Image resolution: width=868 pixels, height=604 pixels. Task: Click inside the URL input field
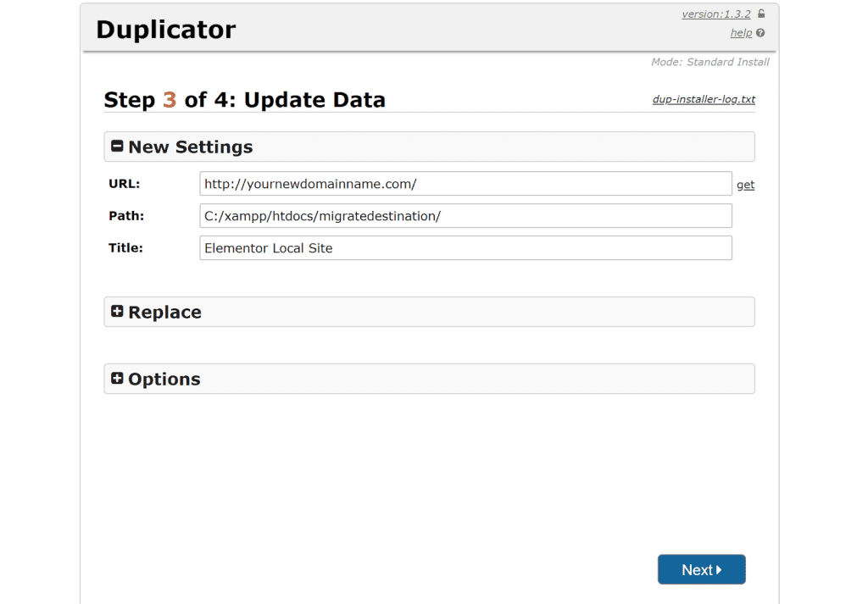pos(465,183)
